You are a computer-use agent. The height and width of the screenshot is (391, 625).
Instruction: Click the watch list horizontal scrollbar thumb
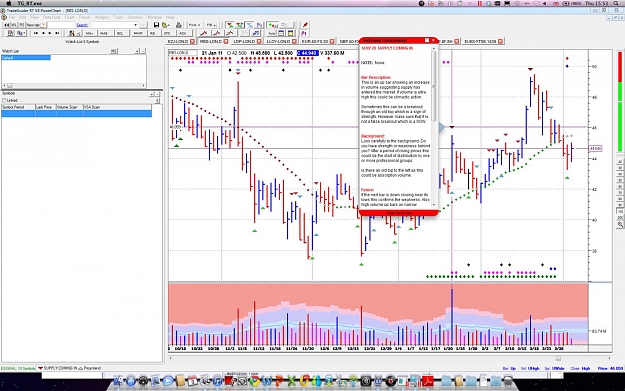pyautogui.click(x=10, y=85)
